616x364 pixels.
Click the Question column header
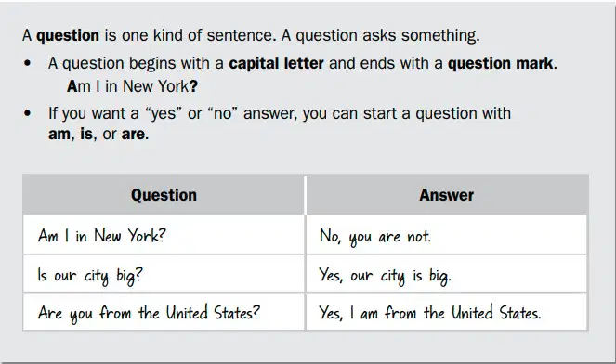click(x=164, y=195)
